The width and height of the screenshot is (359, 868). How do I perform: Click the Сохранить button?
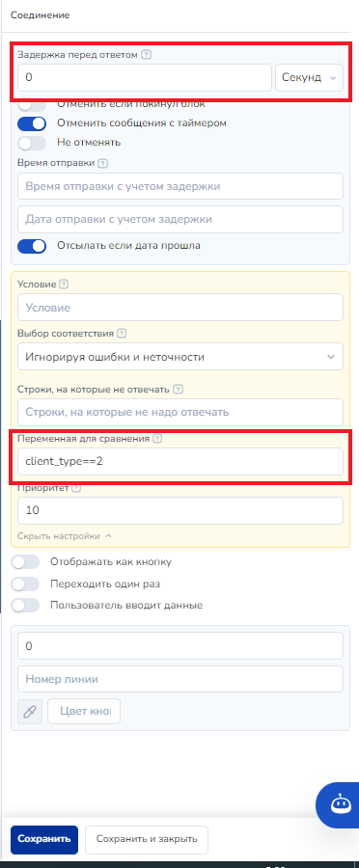[44, 839]
